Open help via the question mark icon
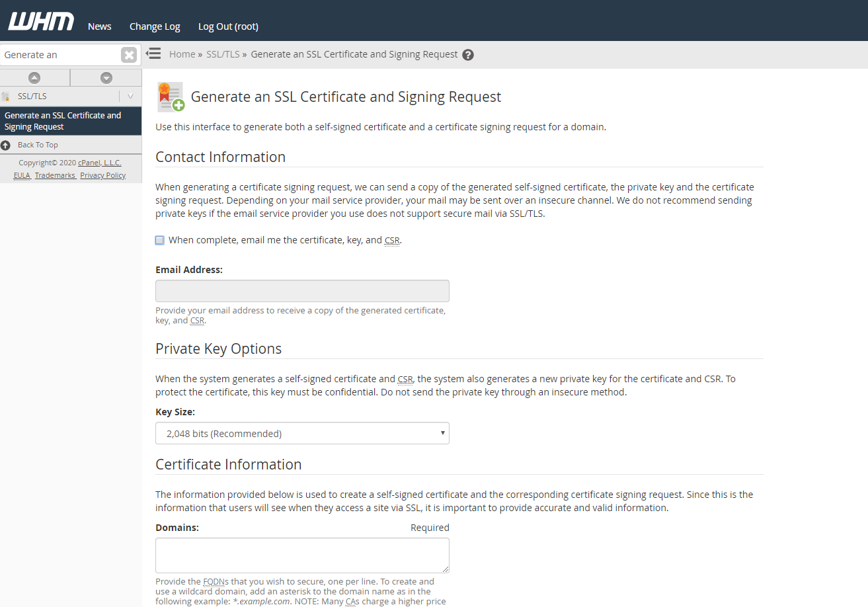 [x=468, y=54]
